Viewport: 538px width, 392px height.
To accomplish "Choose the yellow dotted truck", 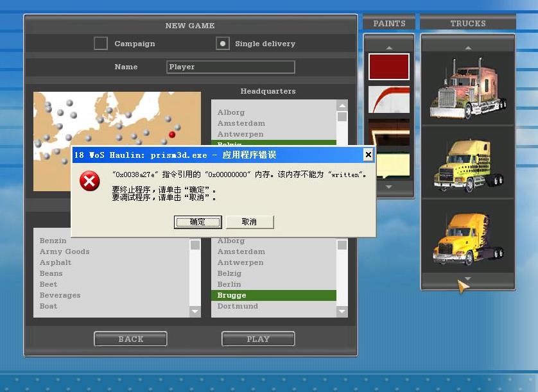I will click(467, 164).
